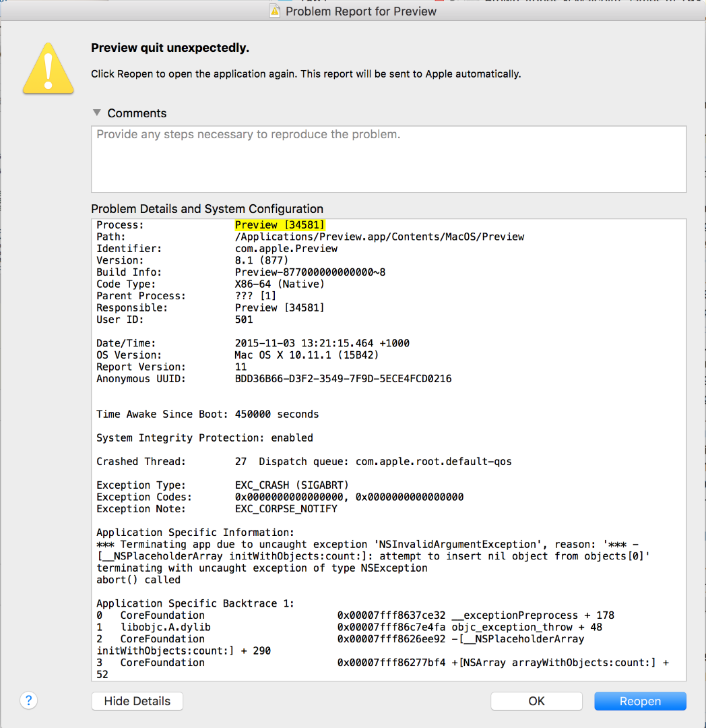Image resolution: width=706 pixels, height=728 pixels.
Task: Click backtrace address '0x00007fff86277bf4'
Action: [x=391, y=663]
